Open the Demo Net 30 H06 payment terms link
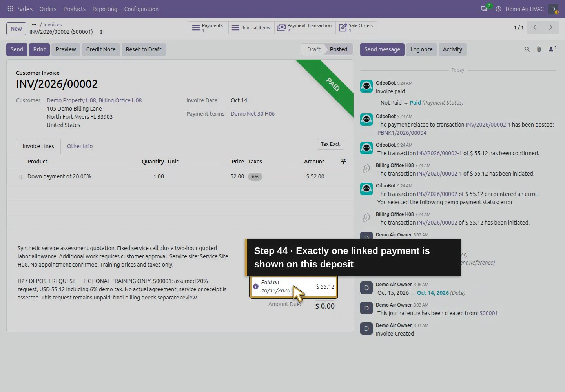Screen dimensions: 565x392 [x=253, y=114]
